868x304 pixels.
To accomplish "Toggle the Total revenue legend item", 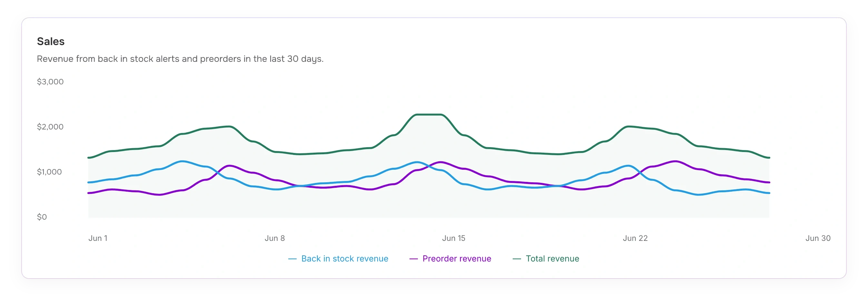I will click(x=546, y=259).
